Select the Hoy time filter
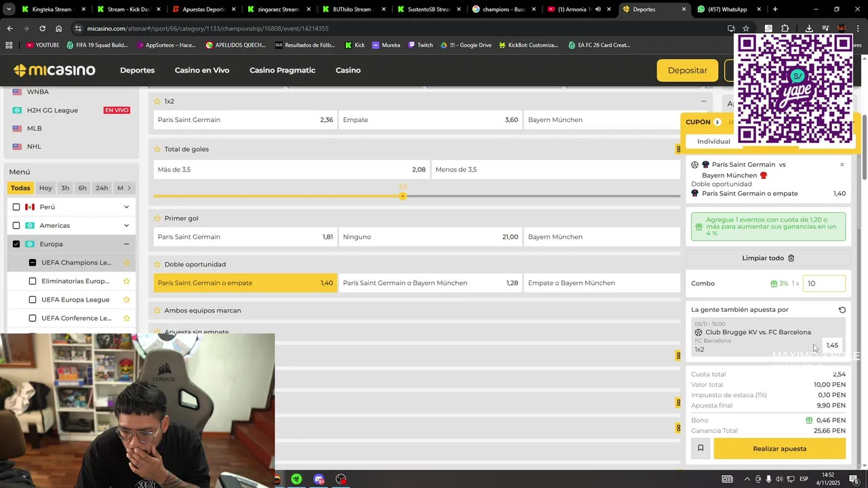This screenshot has width=868, height=488. [45, 188]
